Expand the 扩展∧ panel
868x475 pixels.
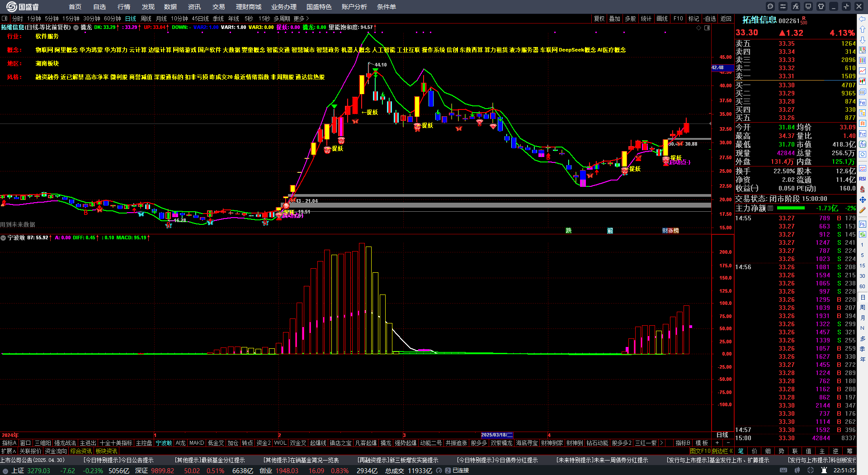coord(9,451)
